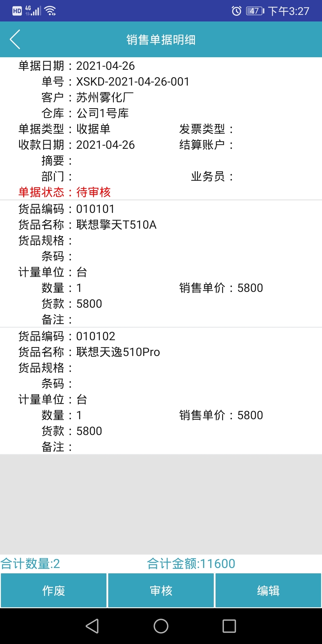
Task: Open the recent apps square button
Action: (x=229, y=626)
